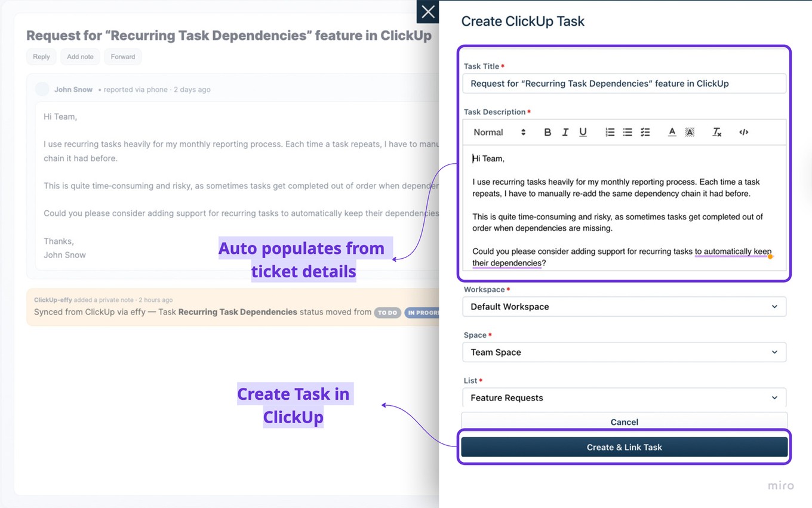Viewport: 812px width, 508px height.
Task: Insert a numbered list
Action: (610, 132)
